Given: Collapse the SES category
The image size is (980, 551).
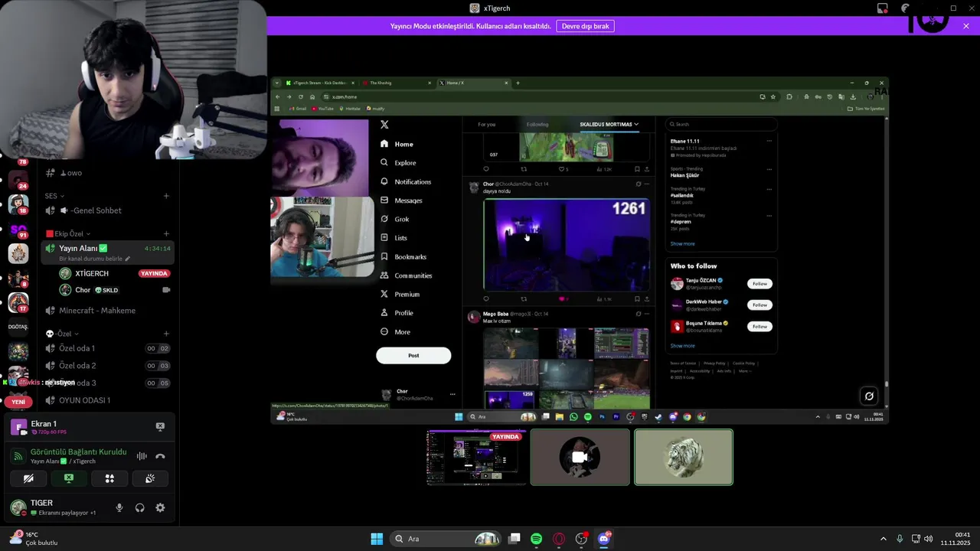Looking at the screenshot, I should [x=54, y=196].
